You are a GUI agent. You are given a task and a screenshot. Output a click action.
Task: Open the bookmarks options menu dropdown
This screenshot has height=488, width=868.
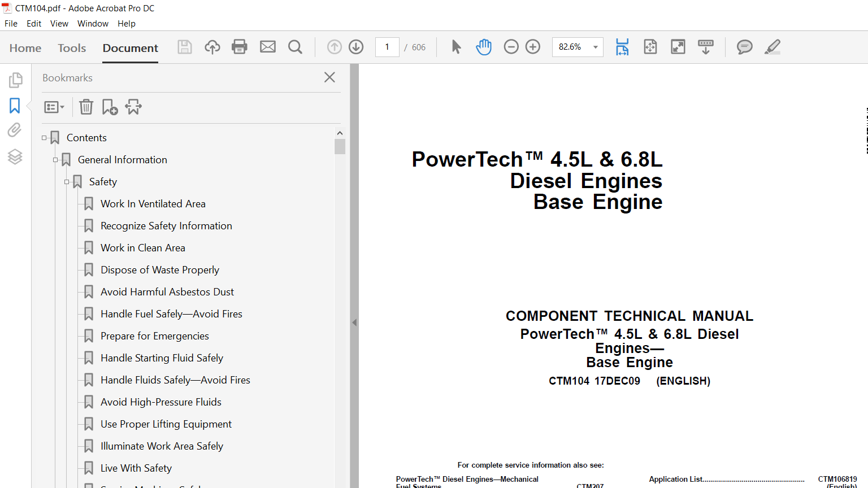(54, 107)
